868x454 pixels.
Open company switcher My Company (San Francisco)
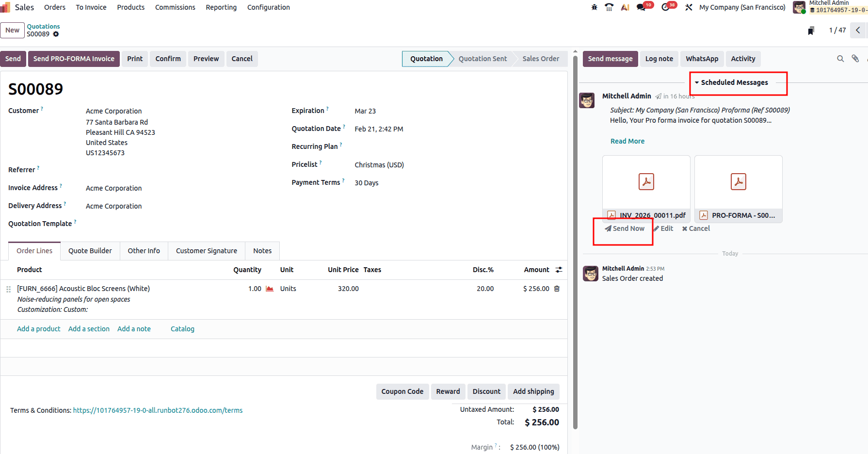pyautogui.click(x=742, y=7)
